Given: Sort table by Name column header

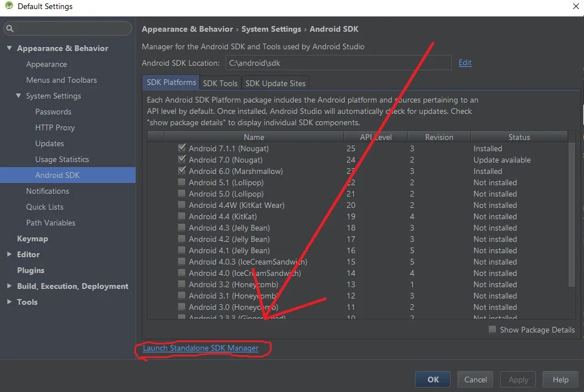Looking at the screenshot, I should [x=254, y=137].
